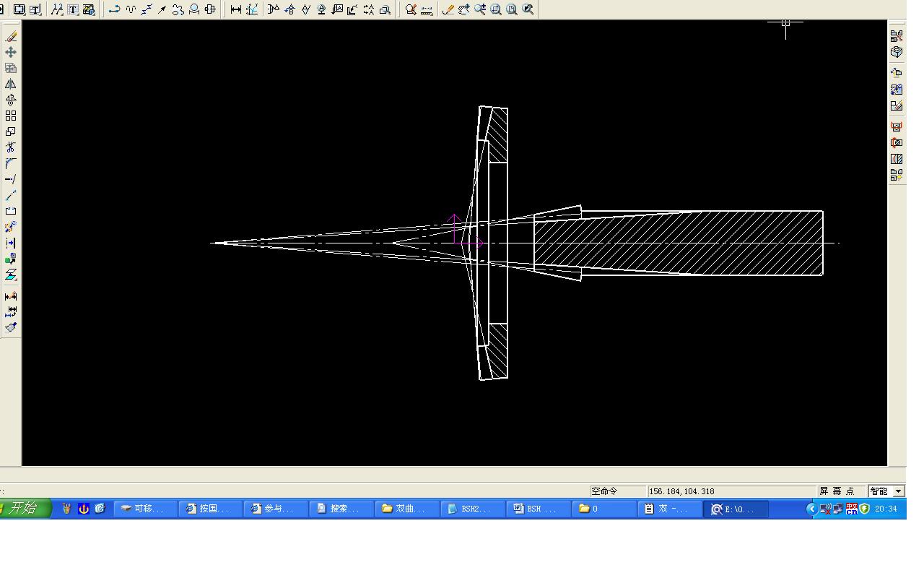Click the center cross-circle tool
The height and width of the screenshot is (578, 924).
210,9
